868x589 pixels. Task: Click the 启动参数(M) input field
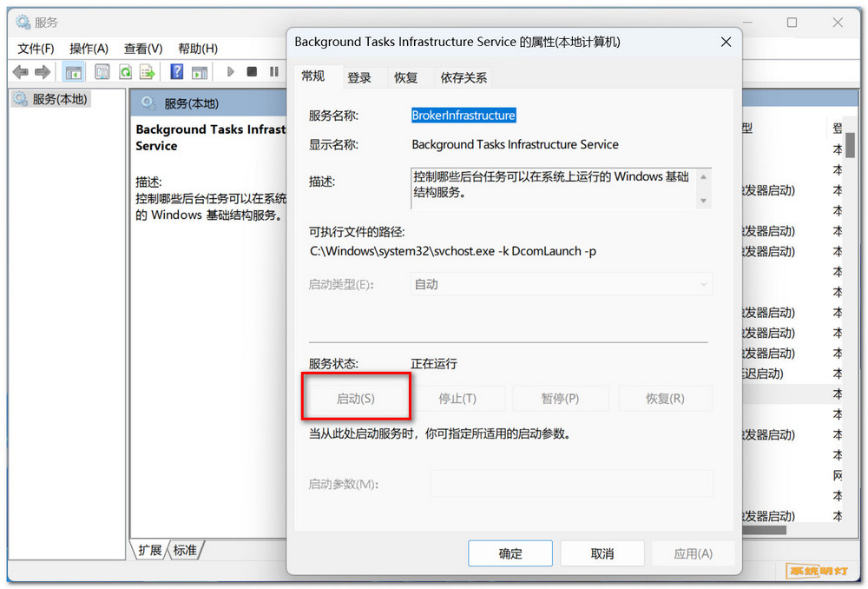click(x=572, y=484)
